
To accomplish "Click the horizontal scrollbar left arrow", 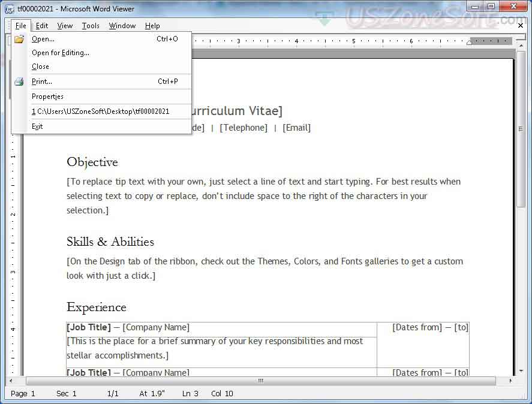I will pos(11,381).
